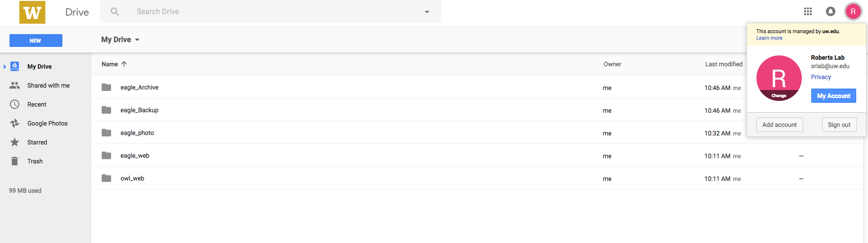Click the Sign out button
Image resolution: width=868 pixels, height=243 pixels.
point(839,125)
